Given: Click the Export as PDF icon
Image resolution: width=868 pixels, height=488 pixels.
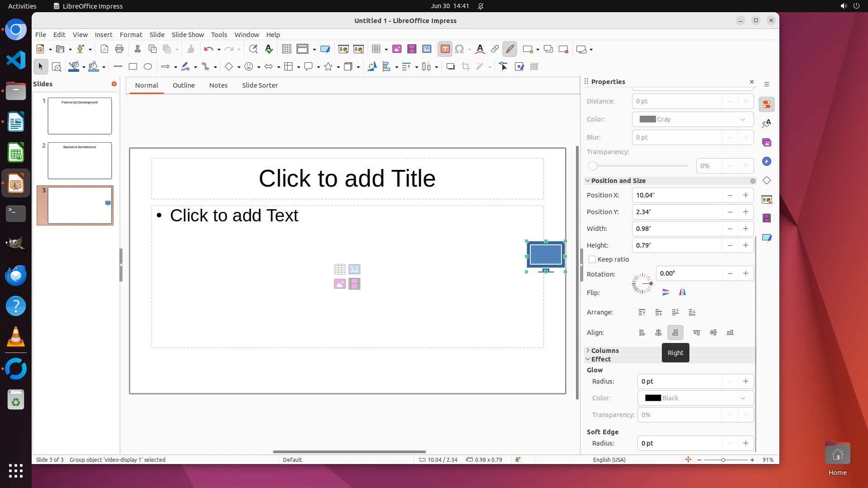Looking at the screenshot, I should pyautogui.click(x=104, y=49).
